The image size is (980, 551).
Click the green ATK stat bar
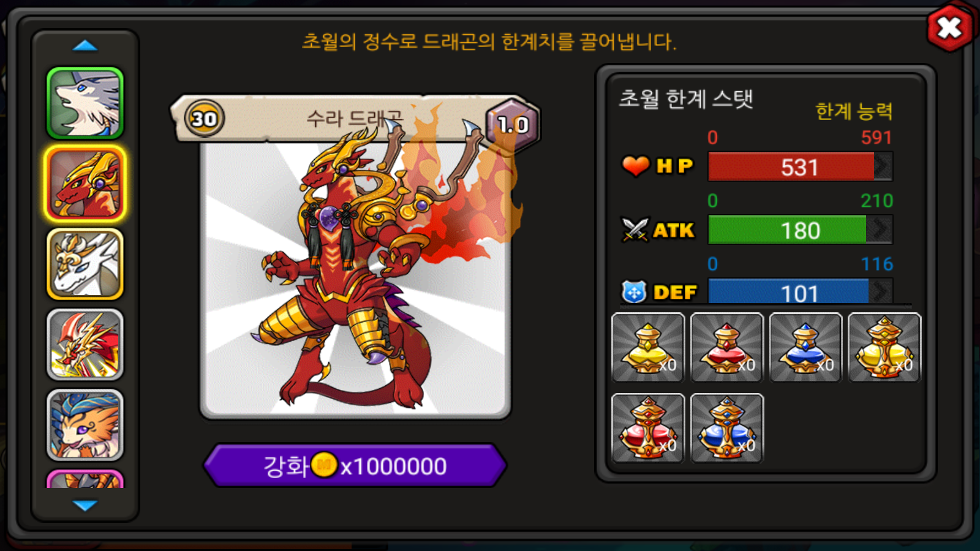tap(800, 230)
